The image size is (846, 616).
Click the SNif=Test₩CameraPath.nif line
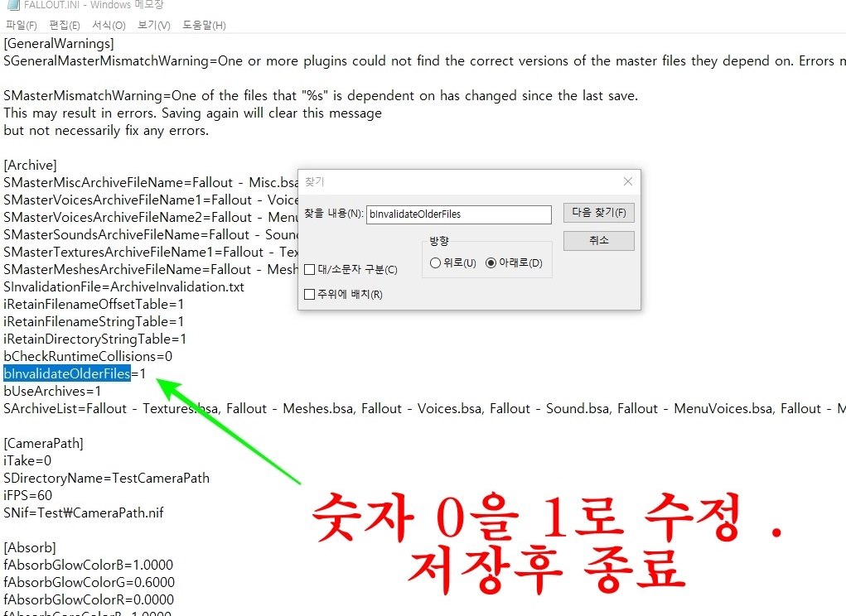click(x=83, y=513)
